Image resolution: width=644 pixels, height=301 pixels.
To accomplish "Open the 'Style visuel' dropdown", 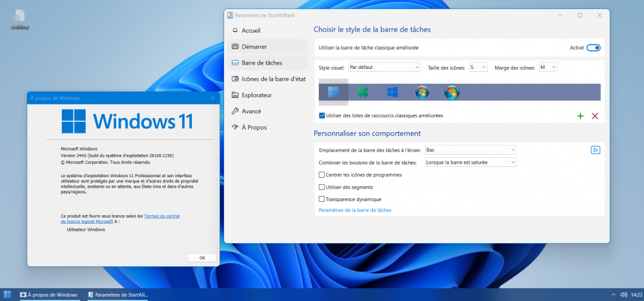I will [x=384, y=67].
